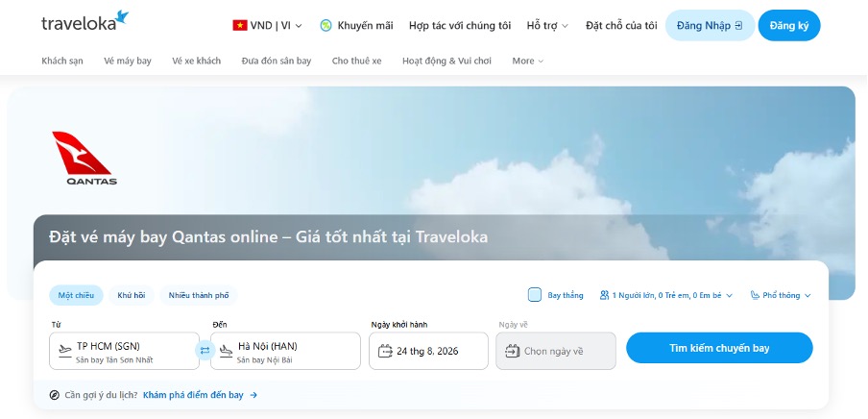The width and height of the screenshot is (868, 419).
Task: Open Khám phá điểm đến bay link
Action: pyautogui.click(x=200, y=395)
